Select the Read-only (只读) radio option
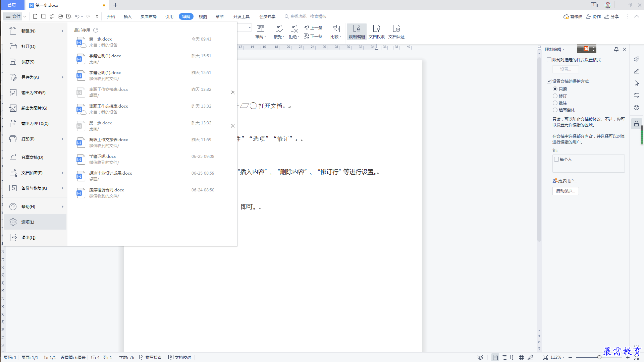644x362 pixels. (555, 89)
